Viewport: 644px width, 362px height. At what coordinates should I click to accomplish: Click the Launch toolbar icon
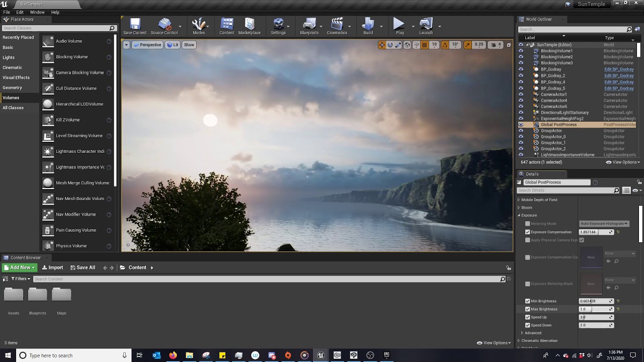[x=426, y=27]
